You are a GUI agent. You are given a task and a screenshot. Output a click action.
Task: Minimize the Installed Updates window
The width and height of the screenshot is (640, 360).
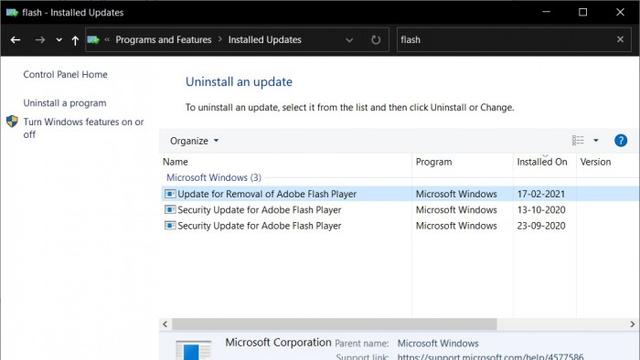(546, 12)
